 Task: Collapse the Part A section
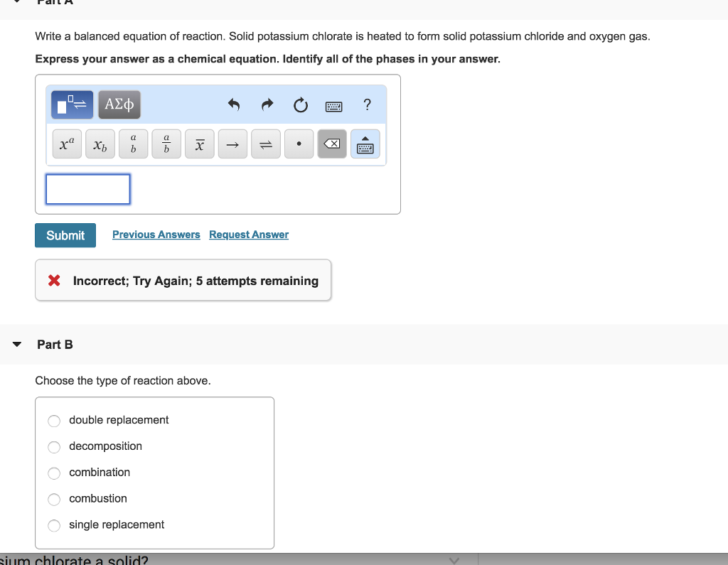(x=16, y=3)
